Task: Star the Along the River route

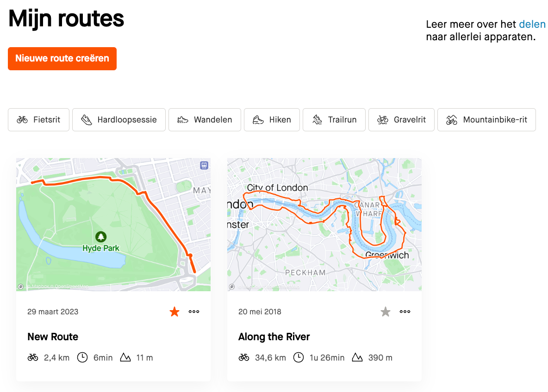Action: [386, 312]
